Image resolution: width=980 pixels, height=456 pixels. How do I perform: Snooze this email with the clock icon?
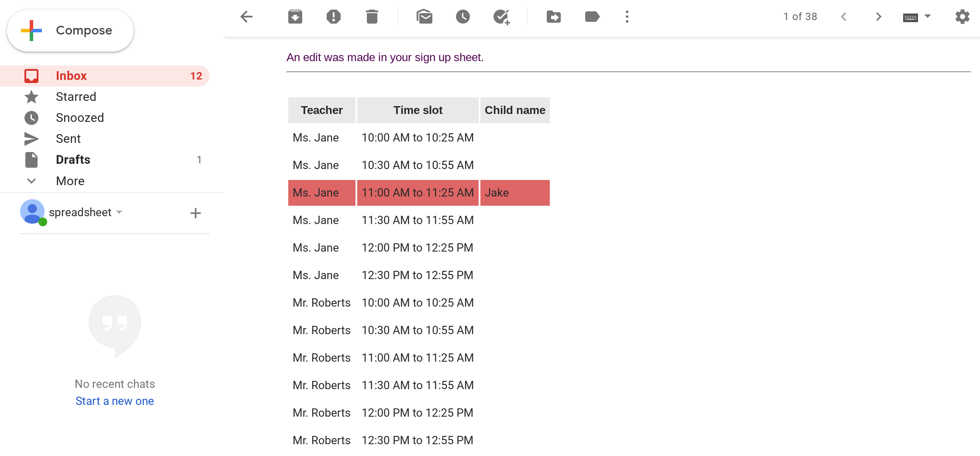tap(463, 17)
